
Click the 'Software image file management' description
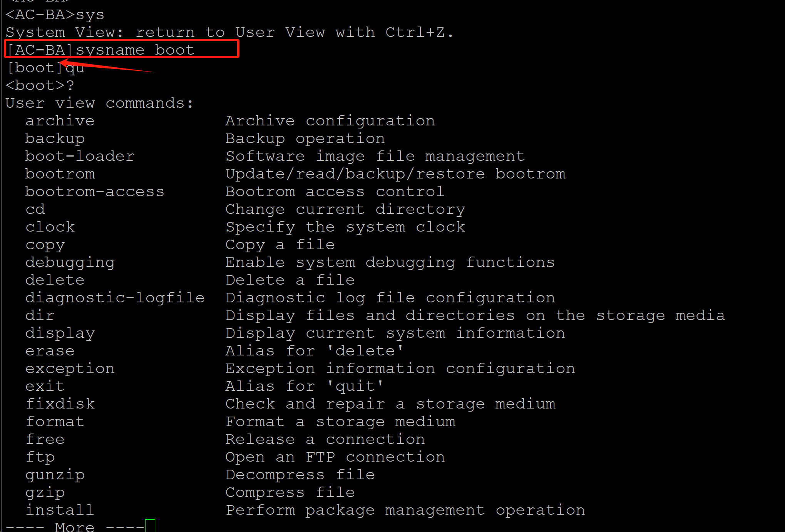375,157
